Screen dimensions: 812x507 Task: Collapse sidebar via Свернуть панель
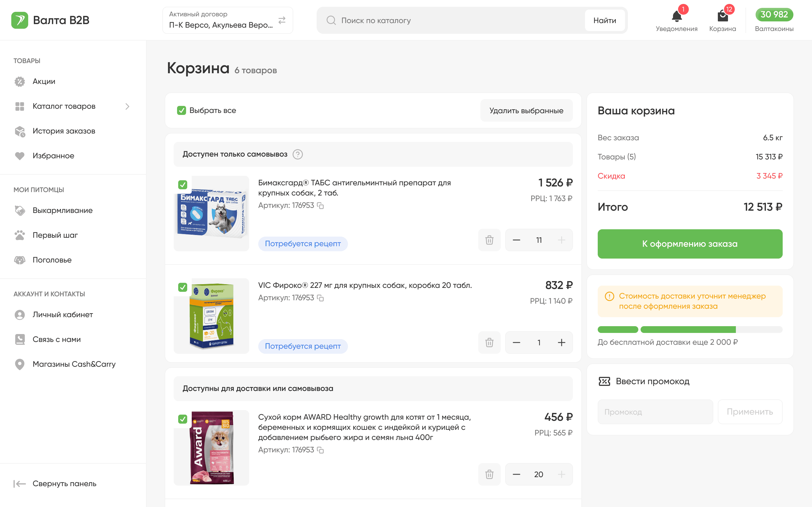pos(55,484)
